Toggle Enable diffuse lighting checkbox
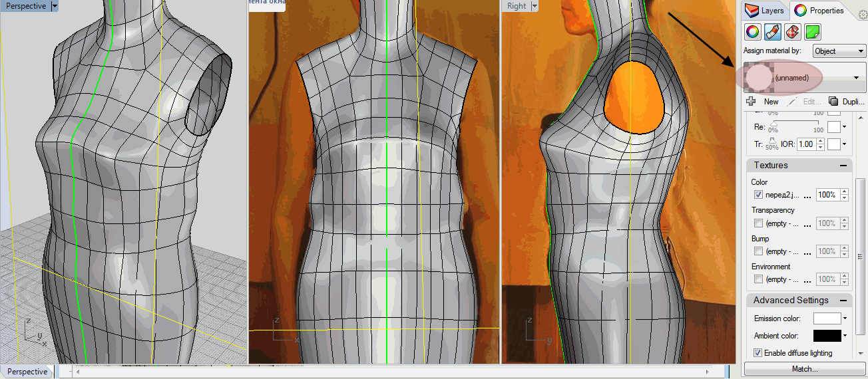The image size is (868, 379). [758, 353]
